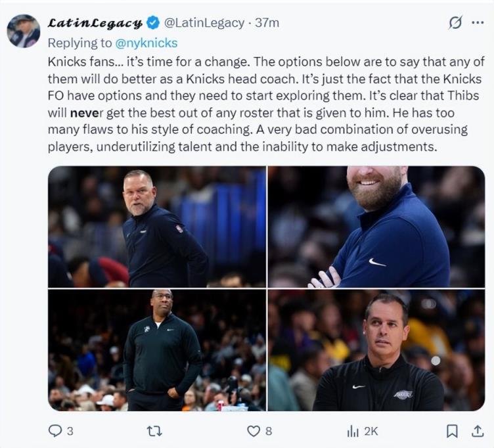
Task: Repost this tweet using the retweet icon
Action: (154, 431)
